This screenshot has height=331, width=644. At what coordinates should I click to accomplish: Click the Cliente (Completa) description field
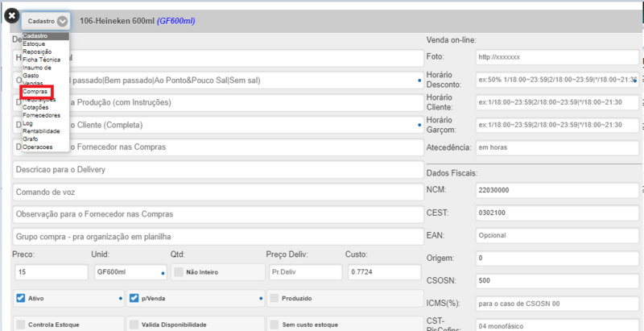[x=218, y=125]
